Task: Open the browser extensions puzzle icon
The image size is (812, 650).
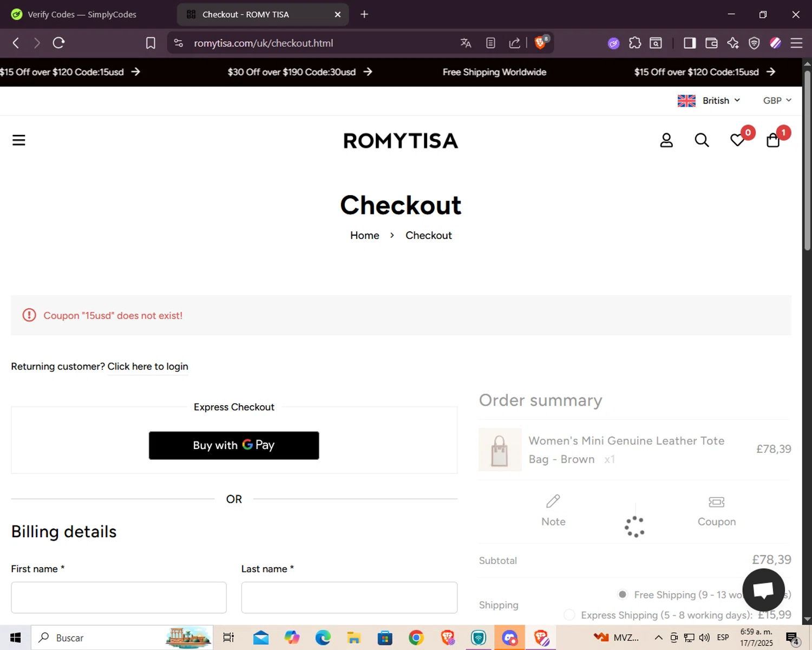Action: tap(635, 43)
